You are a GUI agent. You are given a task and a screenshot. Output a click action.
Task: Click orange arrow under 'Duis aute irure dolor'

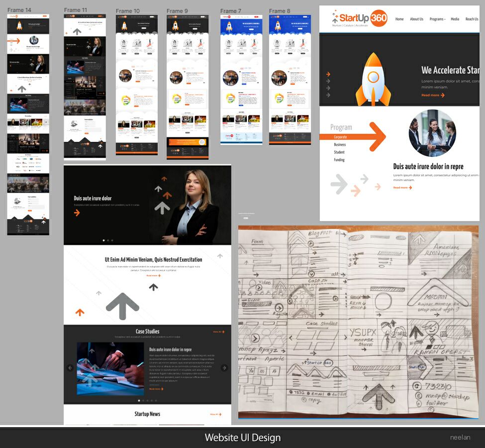(77, 213)
